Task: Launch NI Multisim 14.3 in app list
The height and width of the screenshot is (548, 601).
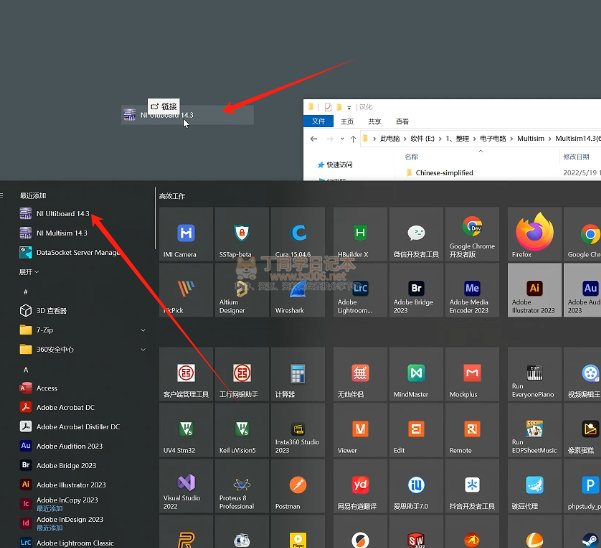Action: click(x=60, y=233)
